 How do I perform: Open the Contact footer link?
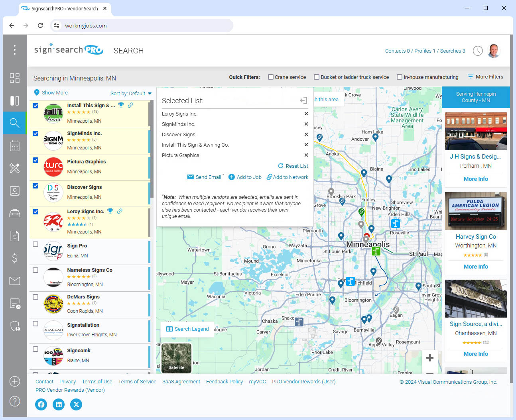[x=44, y=381]
